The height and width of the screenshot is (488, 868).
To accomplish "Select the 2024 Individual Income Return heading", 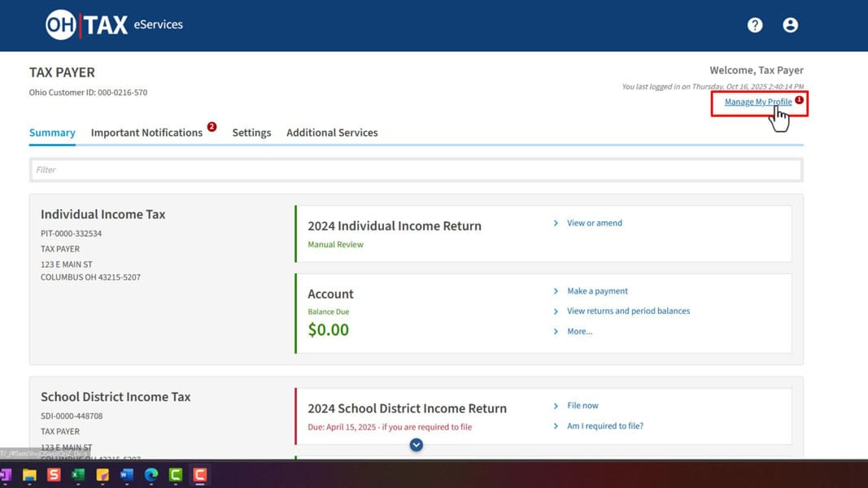I will (x=395, y=226).
